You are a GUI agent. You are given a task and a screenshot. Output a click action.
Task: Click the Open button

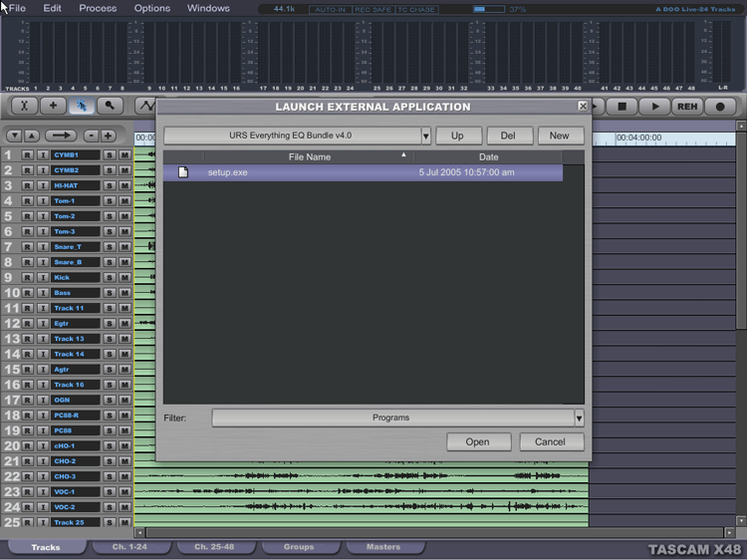click(x=478, y=441)
